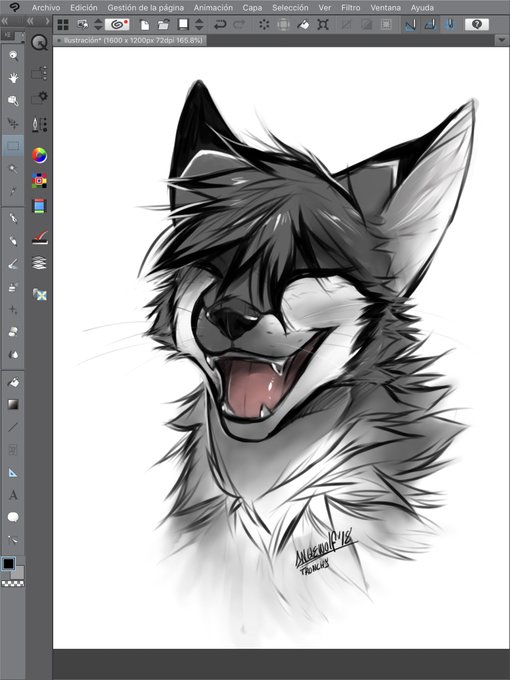Open the Tool Property palette
The height and width of the screenshot is (680, 510).
(x=39, y=98)
